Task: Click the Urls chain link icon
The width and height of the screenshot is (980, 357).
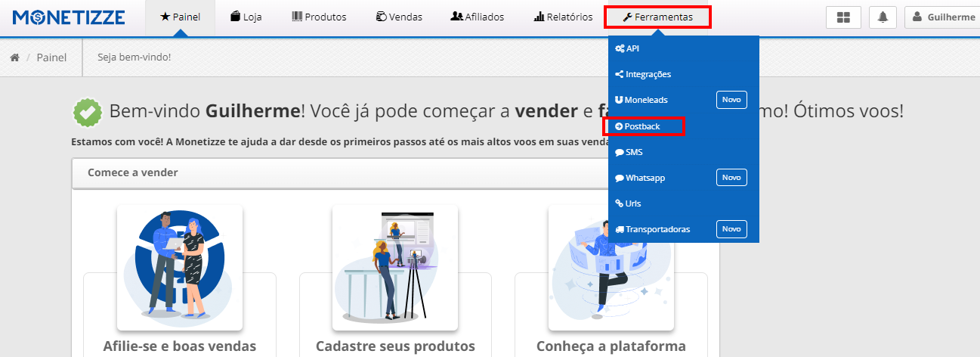Action: [x=620, y=203]
